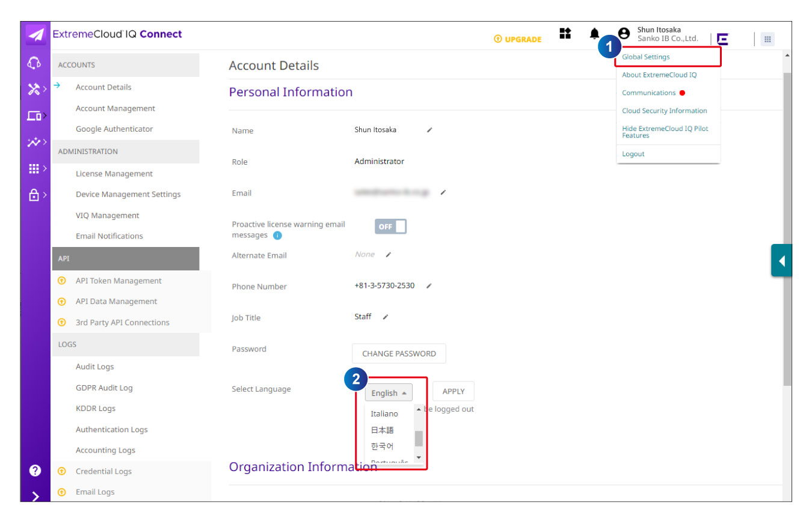Image resolution: width=812 pixels, height=521 pixels.
Task: Choose Italiano from language list
Action: pyautogui.click(x=384, y=413)
